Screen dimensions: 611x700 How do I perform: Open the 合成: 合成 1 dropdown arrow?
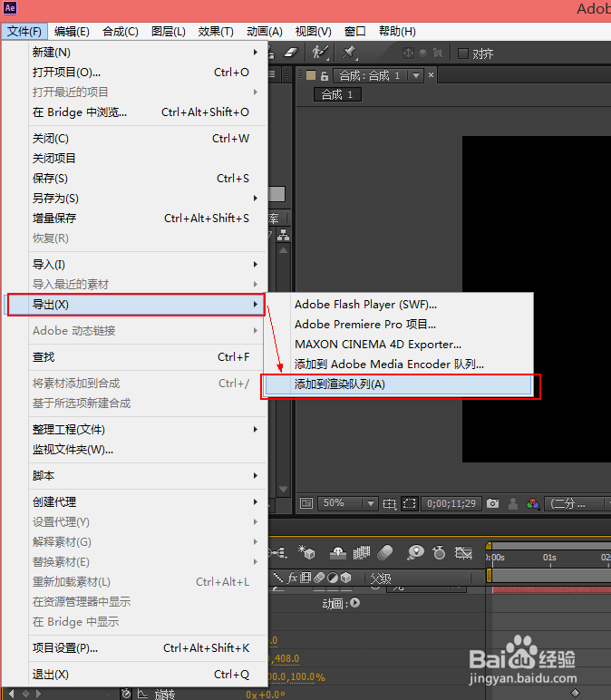click(x=416, y=75)
